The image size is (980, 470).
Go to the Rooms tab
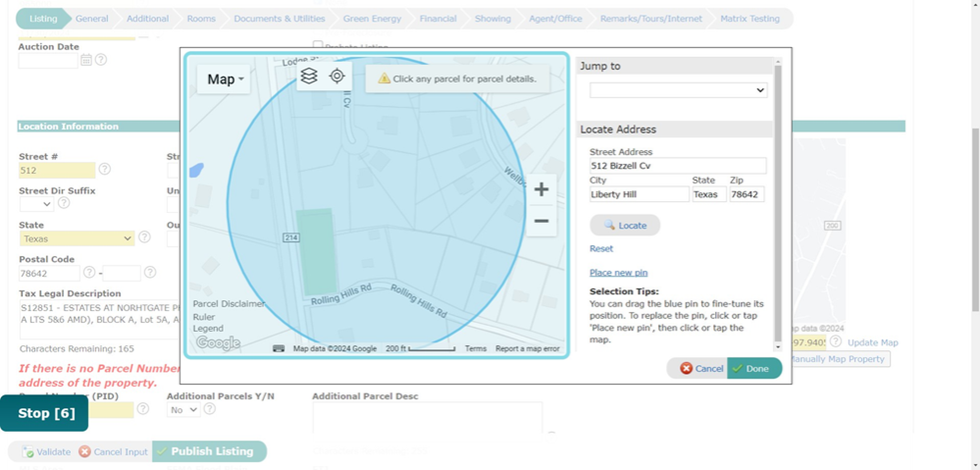click(201, 19)
